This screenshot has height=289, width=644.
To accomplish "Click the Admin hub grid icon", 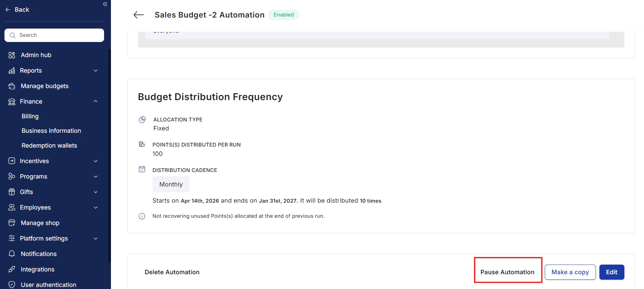I will pos(12,55).
